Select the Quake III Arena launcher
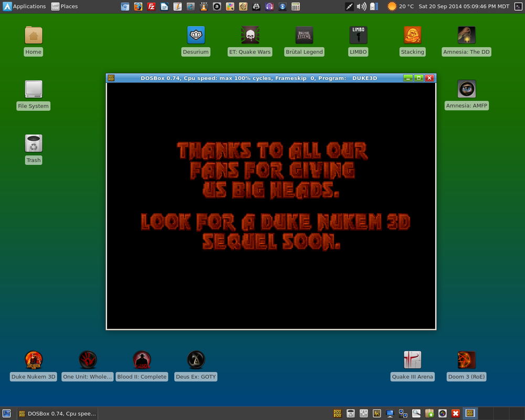The width and height of the screenshot is (525, 420). point(413,366)
